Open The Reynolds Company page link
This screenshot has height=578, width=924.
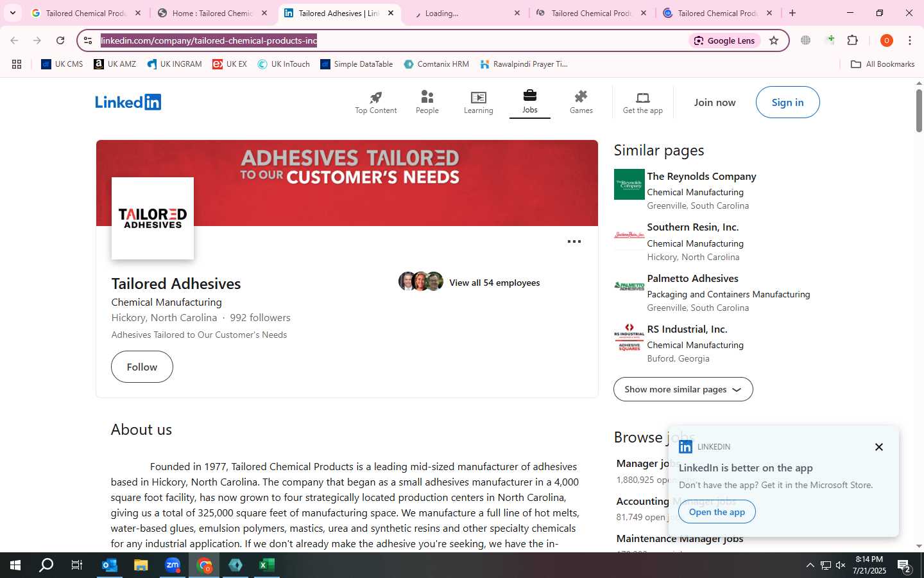tap(701, 176)
